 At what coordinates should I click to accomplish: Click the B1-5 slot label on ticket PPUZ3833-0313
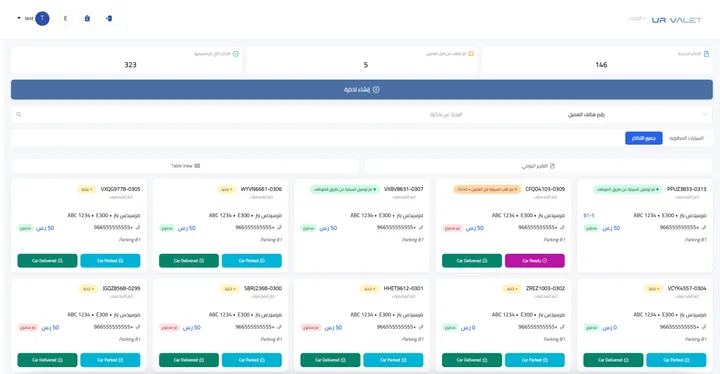[x=589, y=215]
